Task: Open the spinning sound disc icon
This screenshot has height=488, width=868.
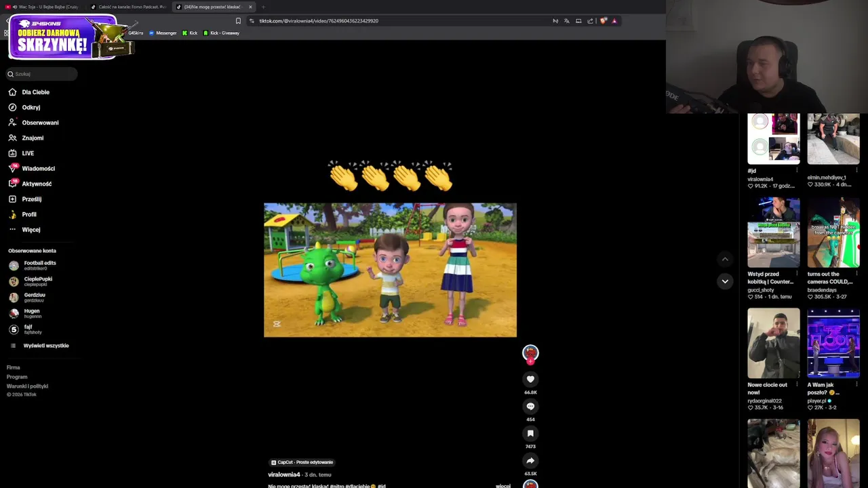Action: (530, 484)
